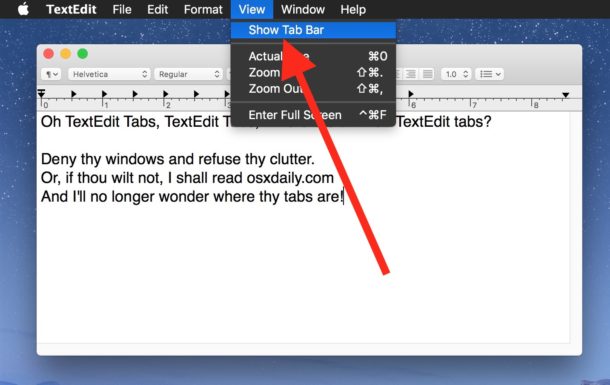The image size is (610, 385).
Task: Open the Edit menu
Action: coord(158,9)
